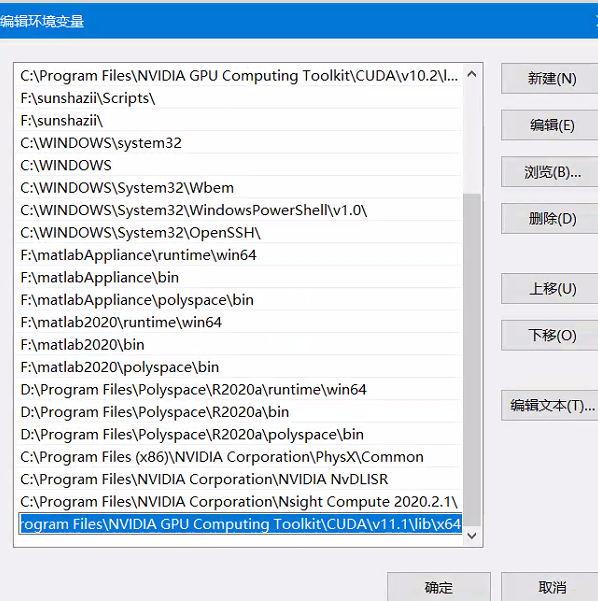The height and width of the screenshot is (601, 598).
Task: Select F:\matlabAppliance\polyspace\bin entry
Action: click(x=238, y=300)
